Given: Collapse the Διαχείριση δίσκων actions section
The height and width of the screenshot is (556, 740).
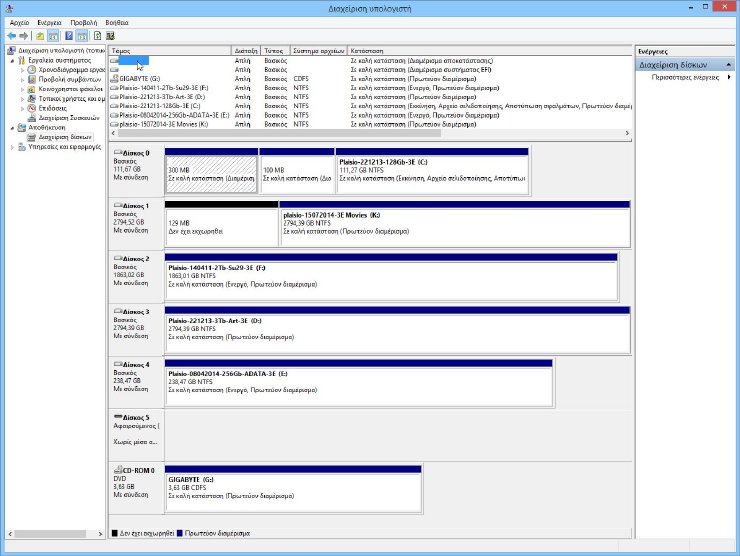Looking at the screenshot, I should coord(728,65).
